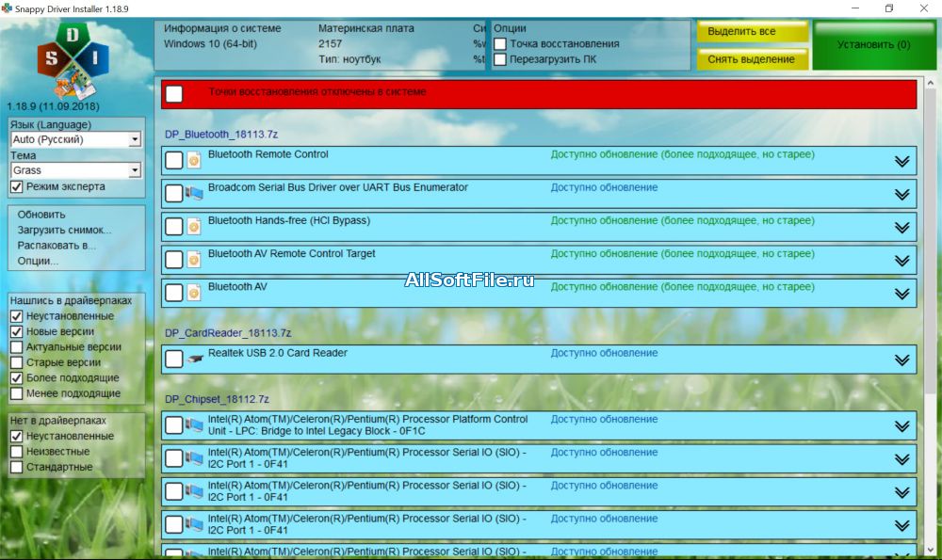The width and height of the screenshot is (942, 560).
Task: Open Опции... in the sidebar menu
Action: tap(38, 261)
